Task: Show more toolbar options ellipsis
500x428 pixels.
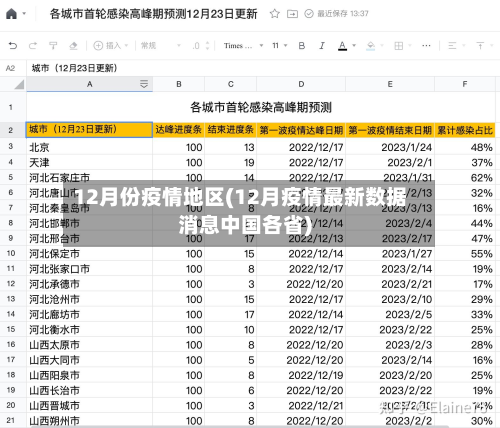Action: click(426, 45)
